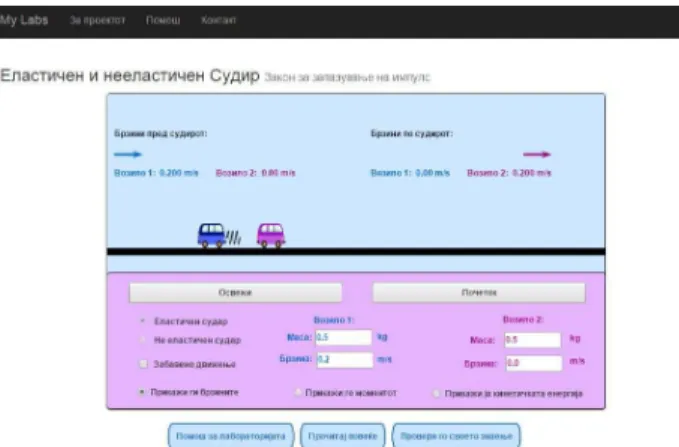The height and width of the screenshot is (447, 679).
Task: Click the 'Прочитај повеќе' button
Action: click(x=343, y=435)
